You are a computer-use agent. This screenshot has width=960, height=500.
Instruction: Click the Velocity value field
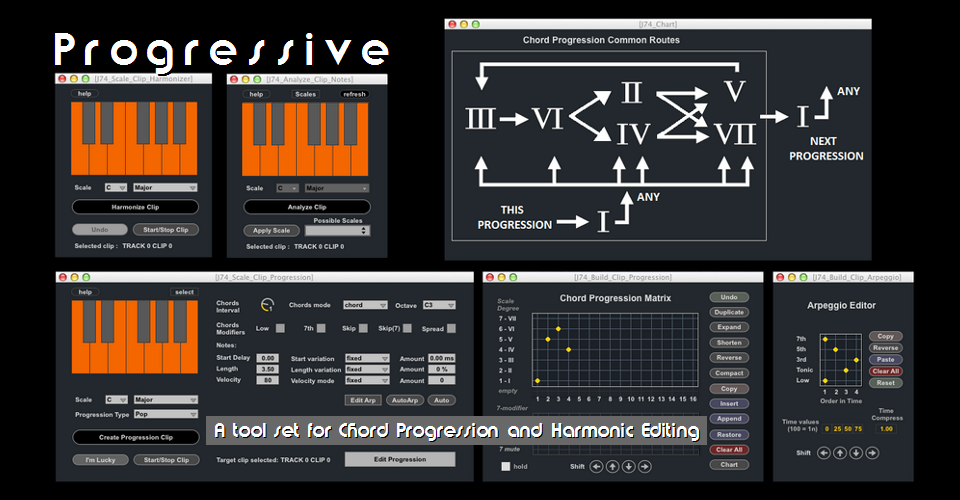268,380
